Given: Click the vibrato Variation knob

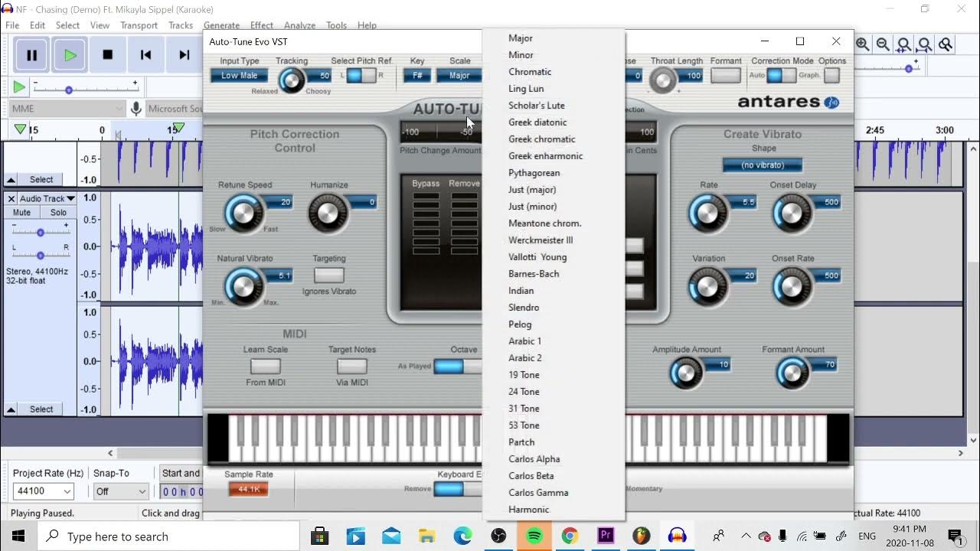Looking at the screenshot, I should [707, 287].
